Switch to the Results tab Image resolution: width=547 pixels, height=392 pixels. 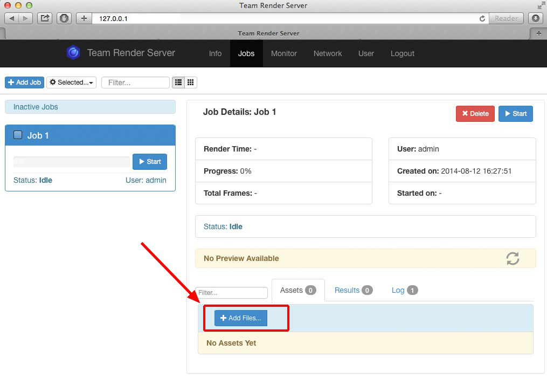[353, 290]
